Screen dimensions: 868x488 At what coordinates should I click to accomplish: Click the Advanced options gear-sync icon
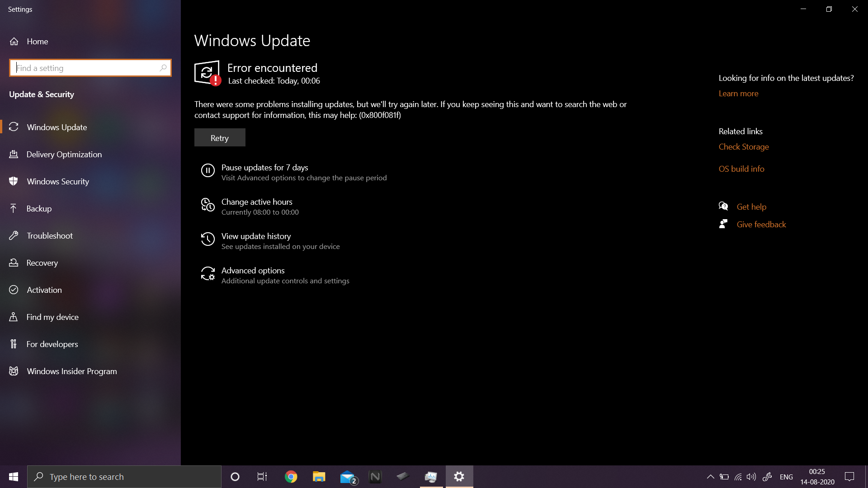pyautogui.click(x=208, y=273)
